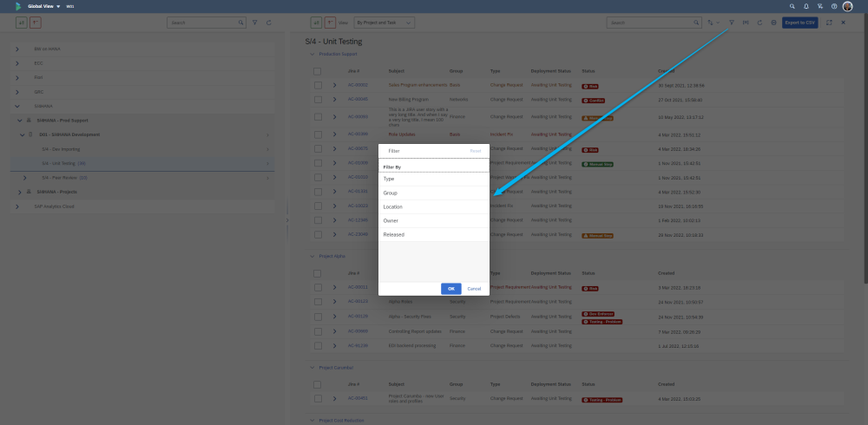Image resolution: width=868 pixels, height=425 pixels.
Task: Collapse the Production Support section
Action: [312, 55]
